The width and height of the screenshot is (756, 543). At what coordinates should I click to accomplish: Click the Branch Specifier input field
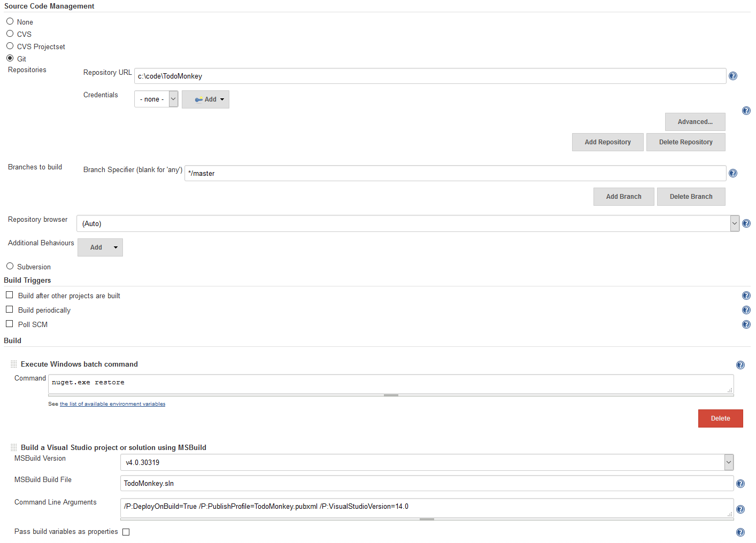point(455,173)
